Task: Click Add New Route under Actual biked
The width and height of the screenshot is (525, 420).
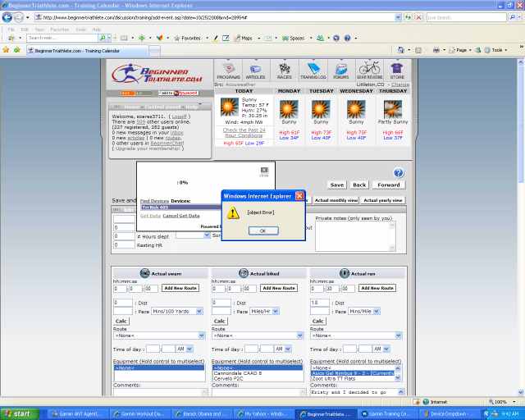Action: 279,288
